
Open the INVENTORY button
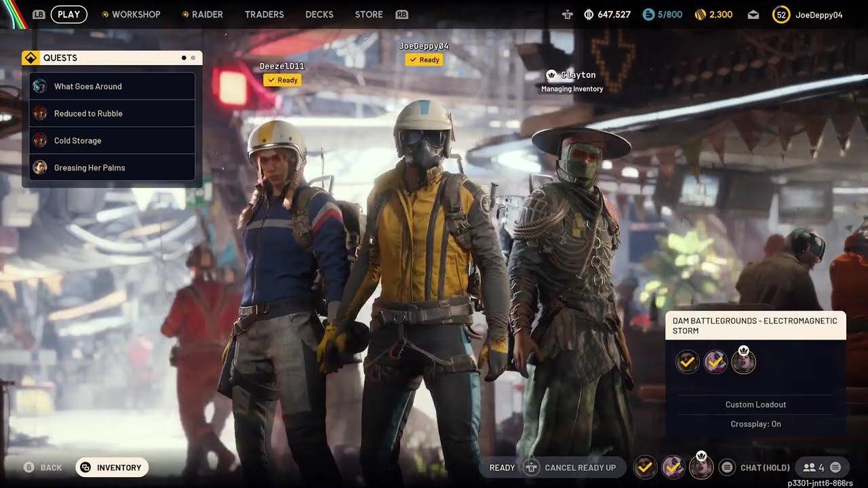click(x=112, y=467)
